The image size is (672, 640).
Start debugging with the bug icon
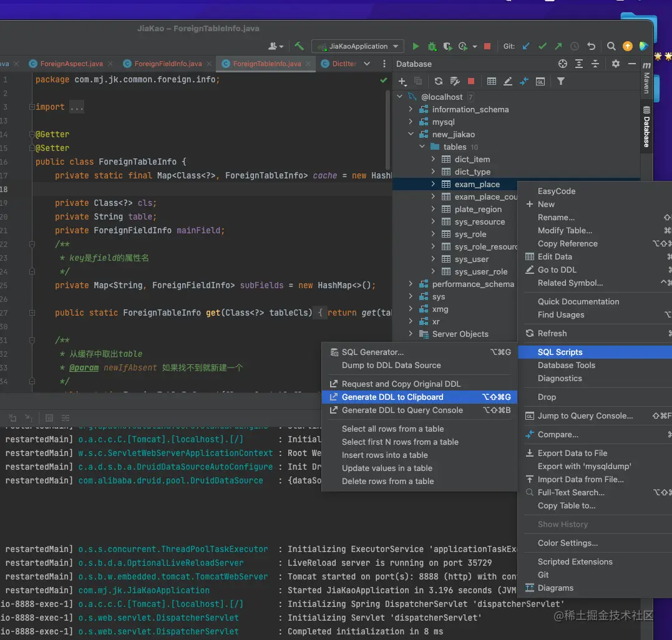[432, 46]
